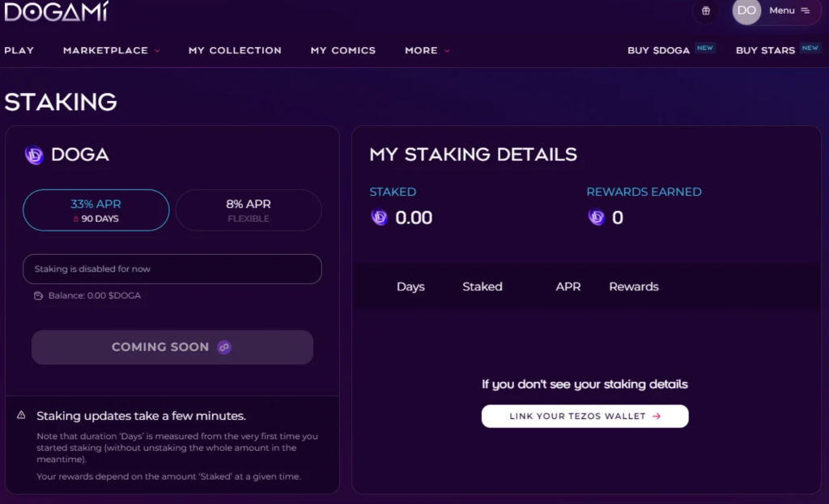Select the 33% APR 90 days option
This screenshot has height=504, width=829.
coord(96,210)
